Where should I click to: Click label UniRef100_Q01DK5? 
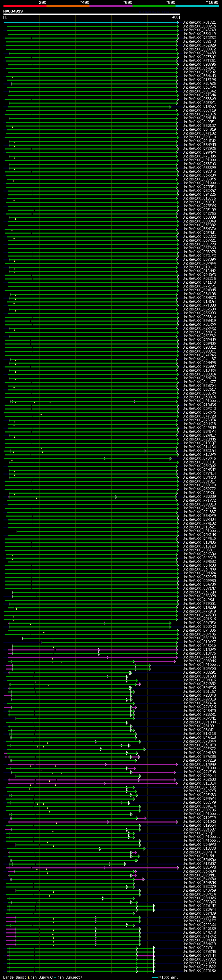point(199,821)
